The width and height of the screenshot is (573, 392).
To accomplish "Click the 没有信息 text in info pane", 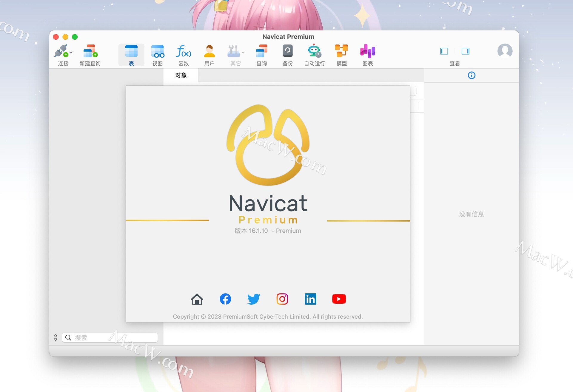I will click(471, 214).
